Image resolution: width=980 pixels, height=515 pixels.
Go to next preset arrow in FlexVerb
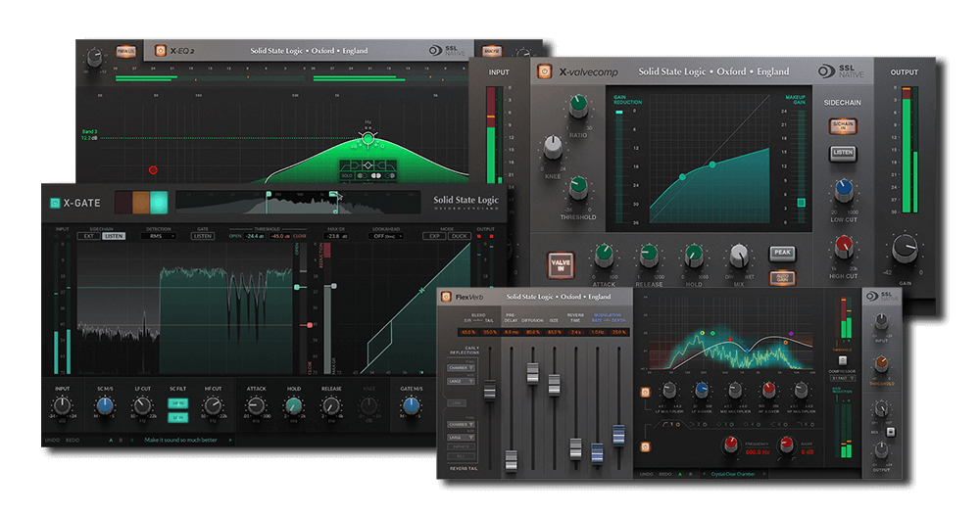[763, 475]
